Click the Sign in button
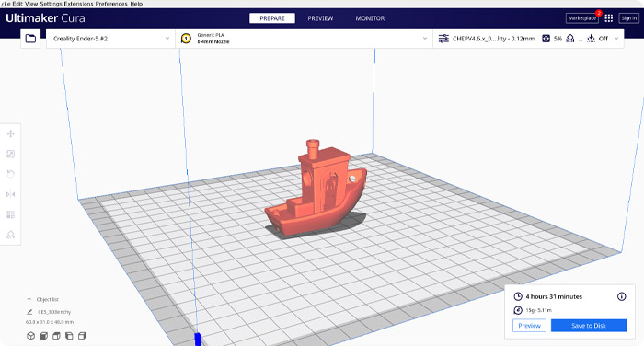The width and height of the screenshot is (644, 346). (x=628, y=18)
